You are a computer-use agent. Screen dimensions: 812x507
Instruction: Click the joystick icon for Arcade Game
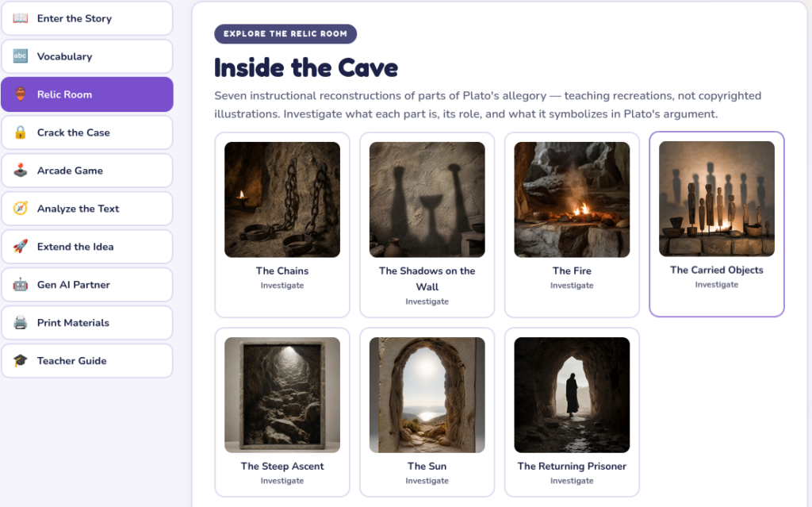(20, 170)
